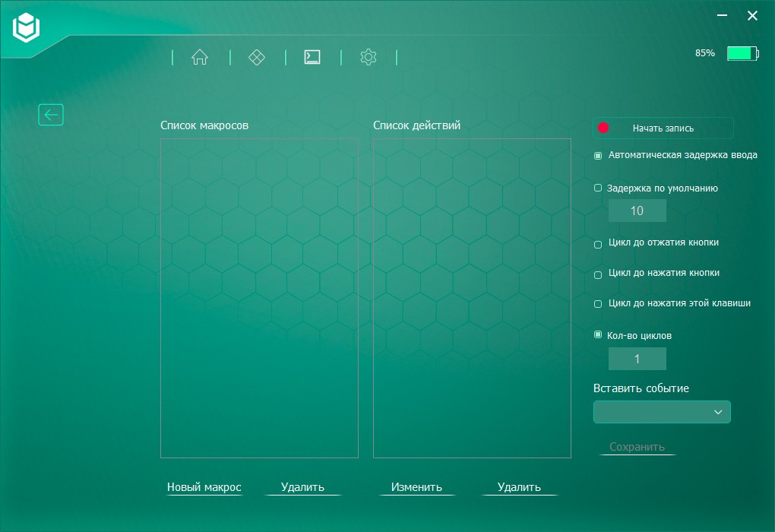Screen dimensions: 775x532
Task: Toggle Автоматическая задержка ввода checkbox
Action: [597, 156]
